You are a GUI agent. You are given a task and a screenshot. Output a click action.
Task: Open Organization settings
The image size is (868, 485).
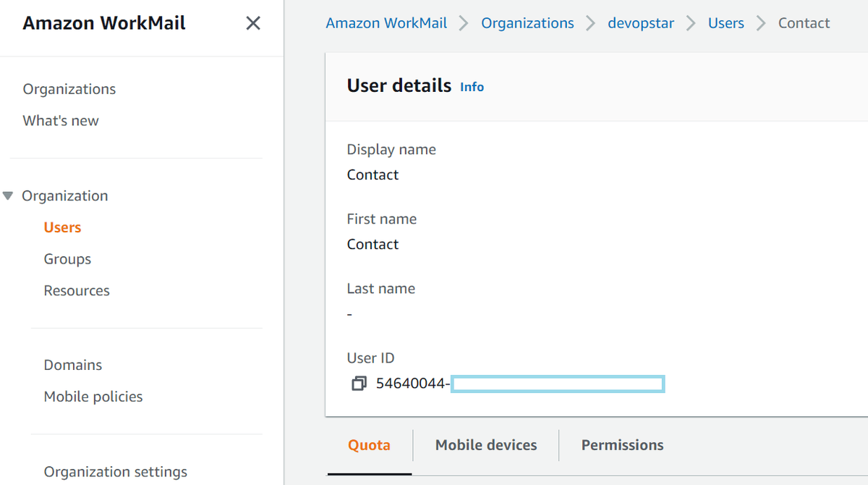tap(115, 471)
